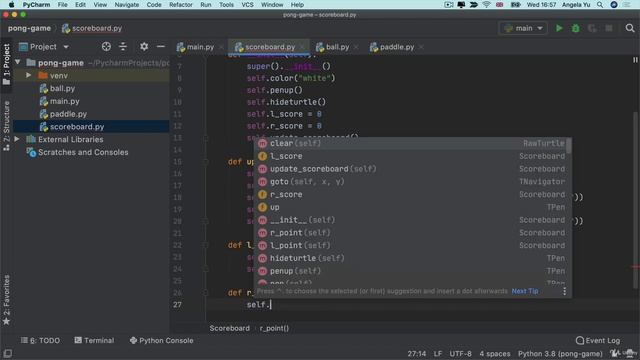Select l_point(self) completion suggestion
This screenshot has height=360, width=640.
pos(412,245)
